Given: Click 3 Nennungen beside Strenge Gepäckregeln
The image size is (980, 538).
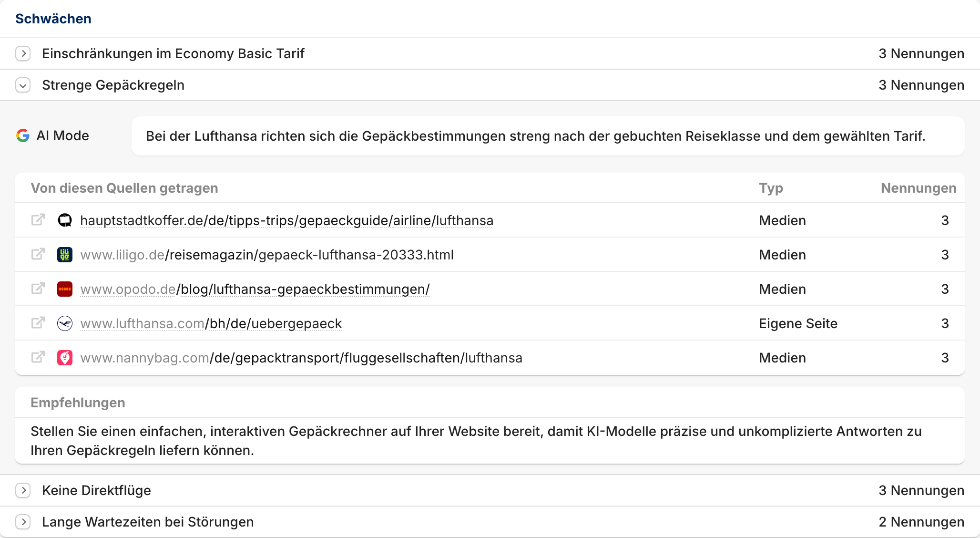Looking at the screenshot, I should (x=921, y=85).
